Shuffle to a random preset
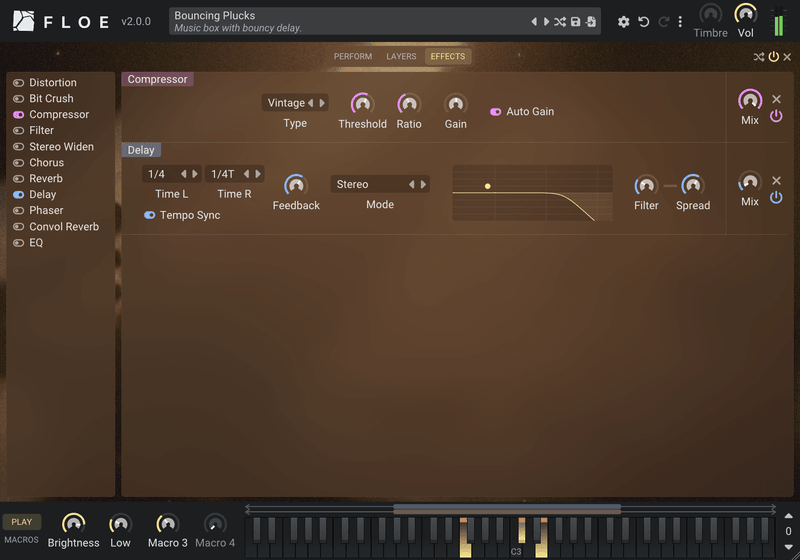800x560 pixels. coord(560,21)
